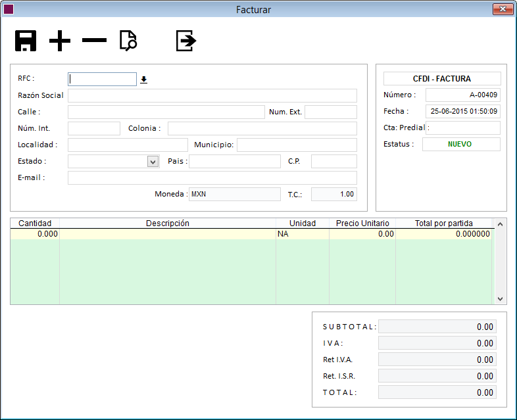Remove a line with minus icon

coord(94,41)
